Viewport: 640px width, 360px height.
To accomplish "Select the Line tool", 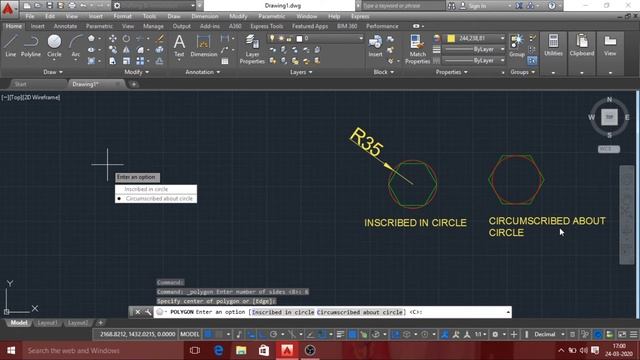I will (11, 46).
